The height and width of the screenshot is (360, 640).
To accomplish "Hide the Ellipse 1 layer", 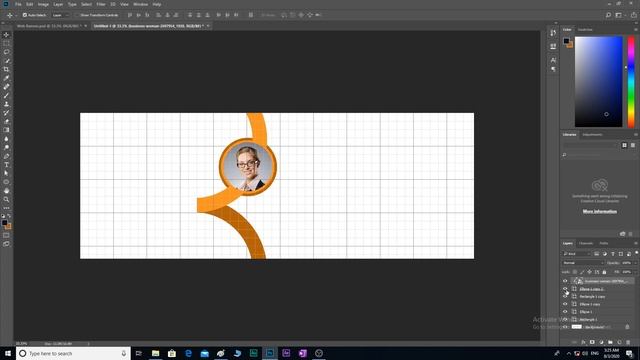I will [x=565, y=312].
